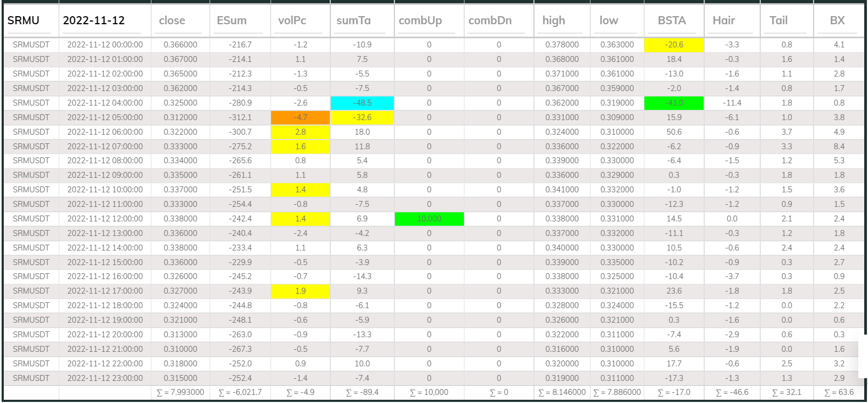The image size is (868, 403).
Task: Select the green -41.0 BSTA cell
Action: (674, 103)
